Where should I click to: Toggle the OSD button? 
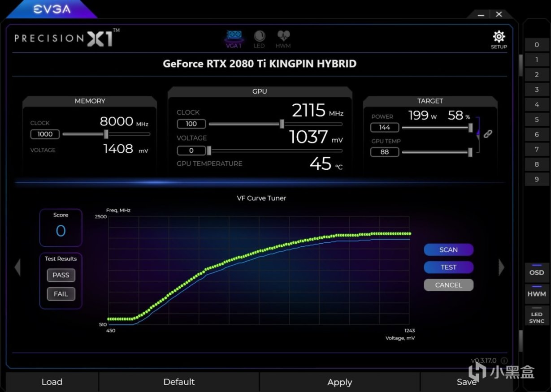(x=537, y=271)
